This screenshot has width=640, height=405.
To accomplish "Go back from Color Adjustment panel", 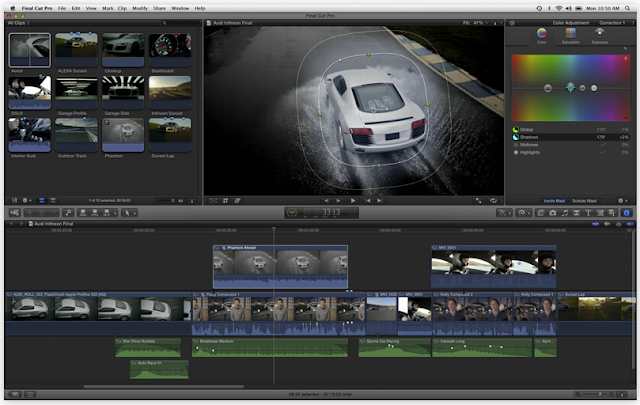I will (x=512, y=23).
